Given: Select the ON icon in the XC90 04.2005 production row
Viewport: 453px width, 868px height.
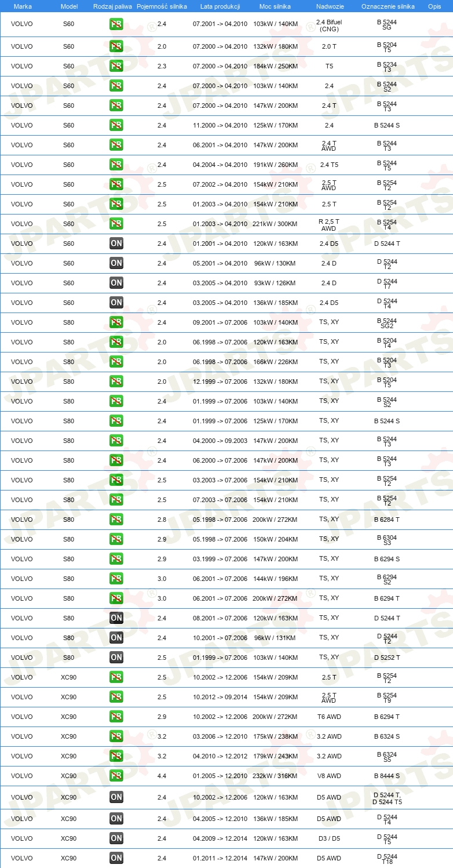Looking at the screenshot, I should pyautogui.click(x=116, y=819).
